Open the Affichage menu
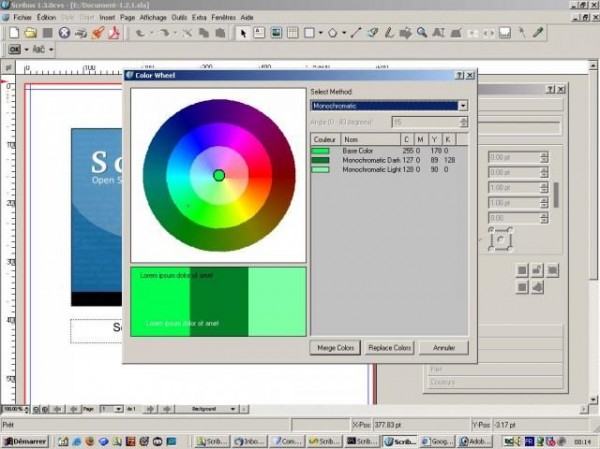 [x=153, y=17]
